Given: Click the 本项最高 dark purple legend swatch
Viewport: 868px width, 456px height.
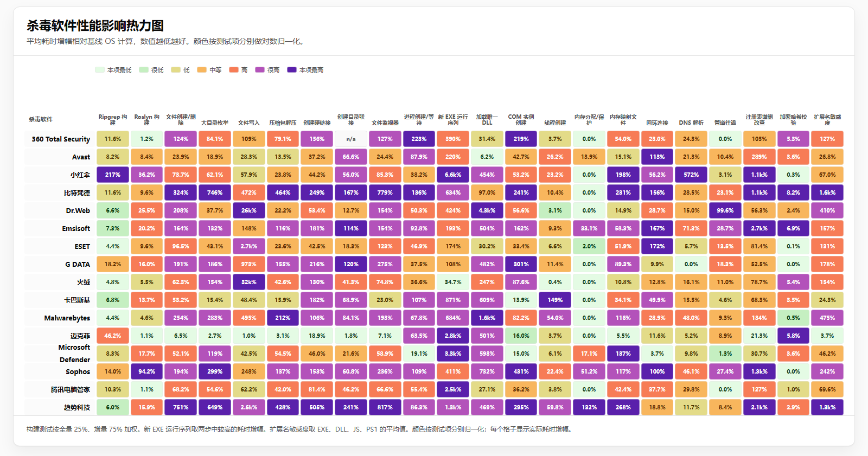Looking at the screenshot, I should point(291,70).
